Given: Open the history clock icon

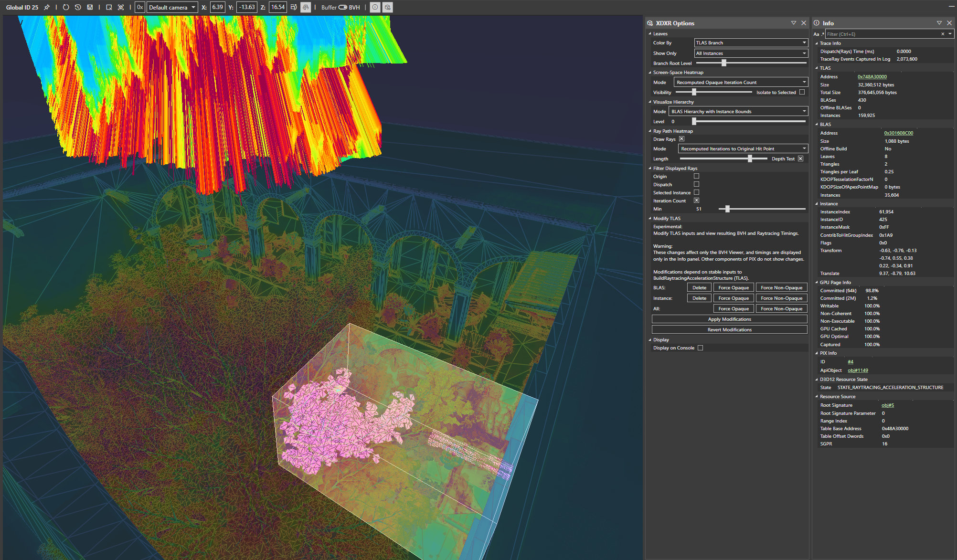Looking at the screenshot, I should click(x=78, y=7).
